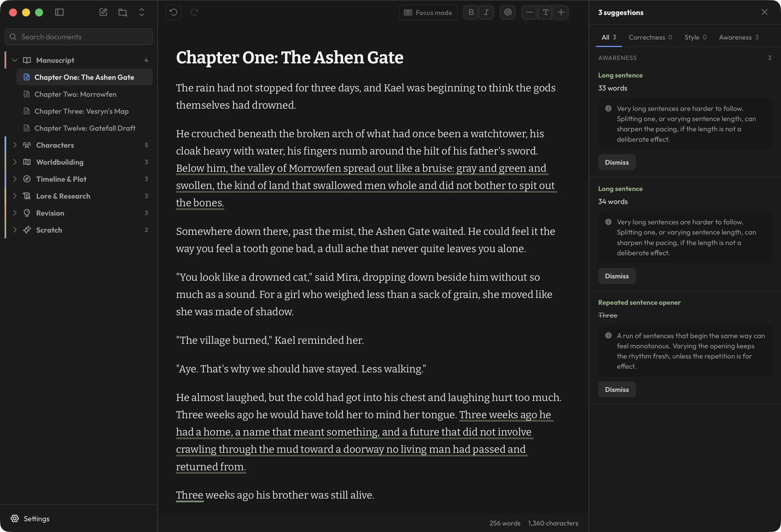Redo the last edit

click(x=194, y=12)
